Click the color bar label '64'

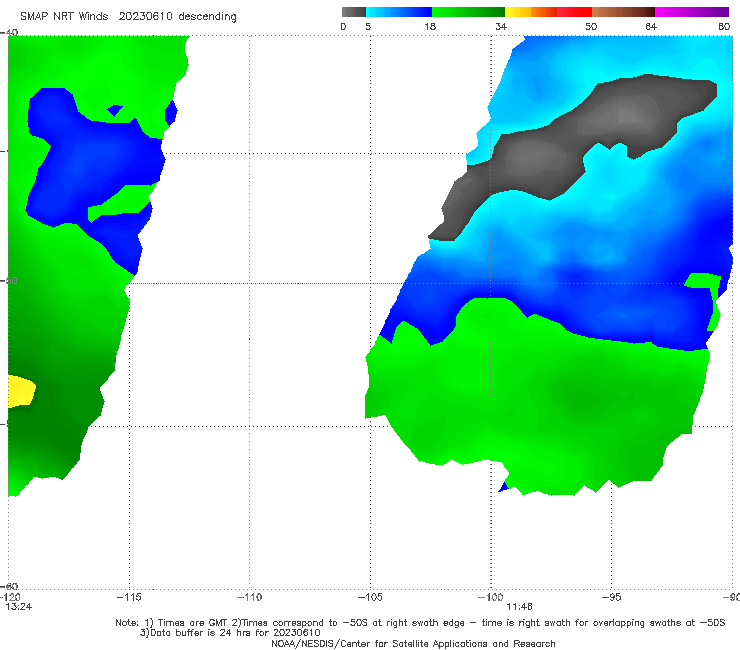tap(651, 26)
